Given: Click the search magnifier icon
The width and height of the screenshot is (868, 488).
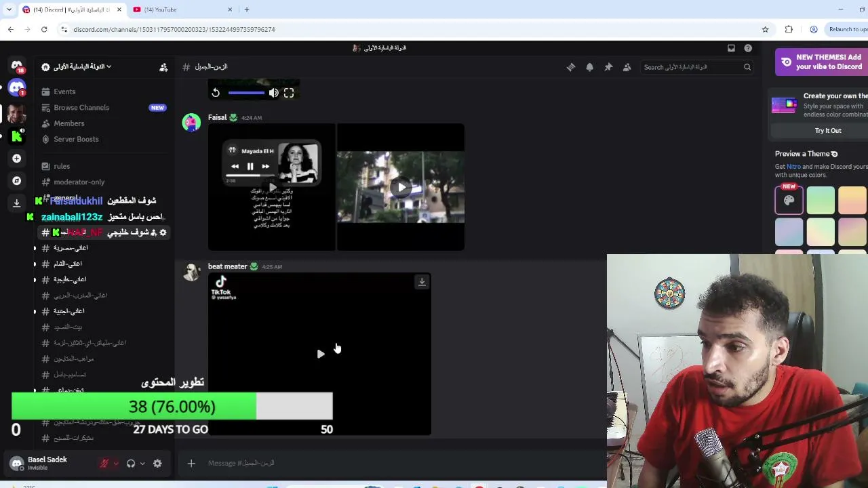Looking at the screenshot, I should tap(747, 67).
